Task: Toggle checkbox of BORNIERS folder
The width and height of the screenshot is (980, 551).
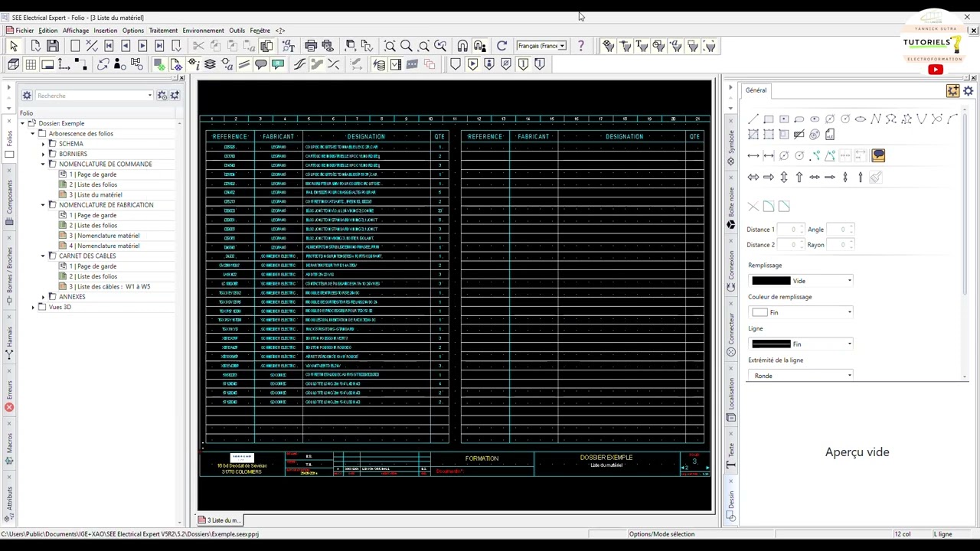Action: tap(53, 154)
